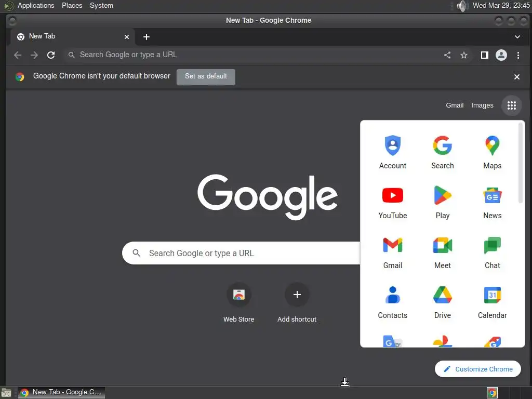Reload the current page
The height and width of the screenshot is (399, 532).
click(x=51, y=55)
